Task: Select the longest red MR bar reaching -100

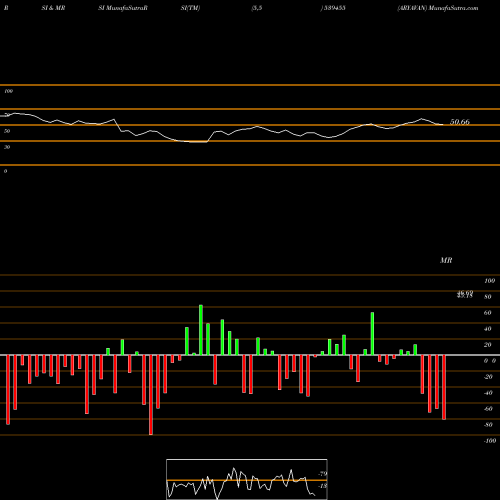Action: [151, 395]
